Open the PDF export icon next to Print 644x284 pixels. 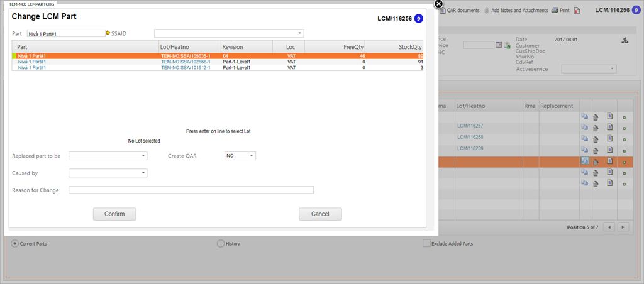click(577, 10)
